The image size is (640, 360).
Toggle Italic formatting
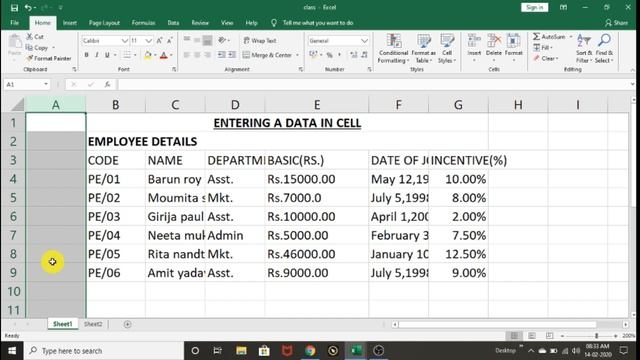pyautogui.click(x=97, y=55)
